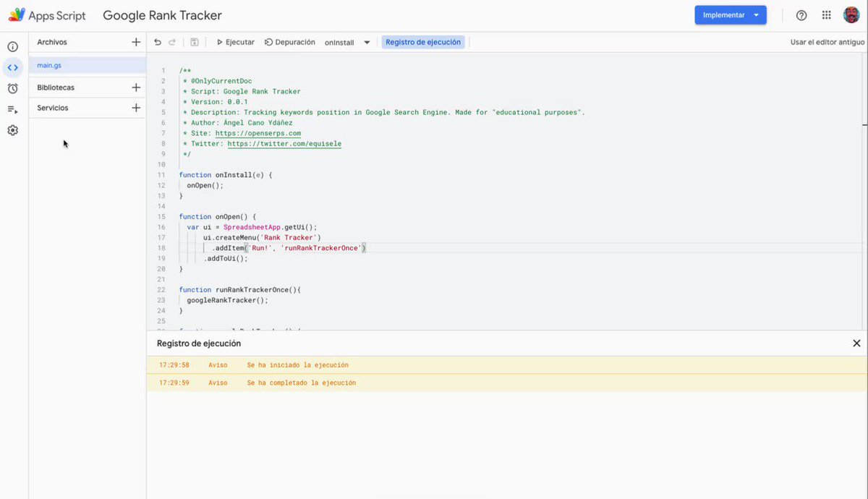Add a new file with Archivos plus
This screenshot has width=868, height=499.
136,42
